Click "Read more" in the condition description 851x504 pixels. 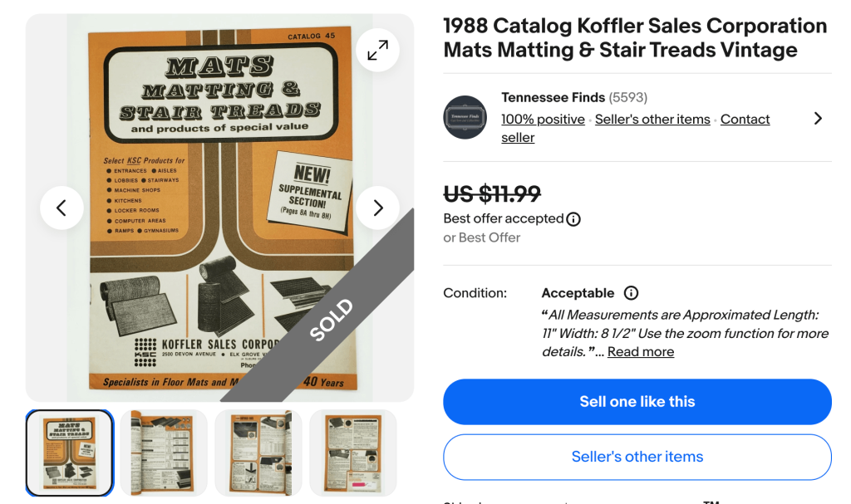pyautogui.click(x=640, y=351)
